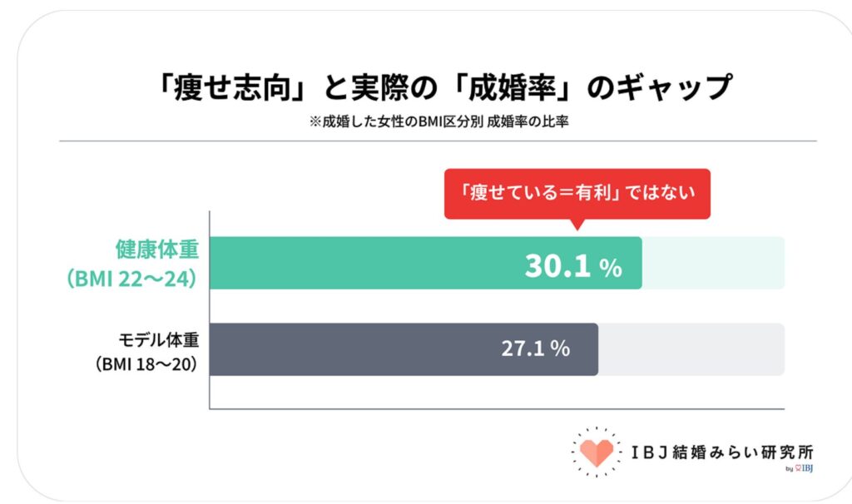The image size is (852, 504).
Task: Select the モデル体重 label
Action: 159,340
